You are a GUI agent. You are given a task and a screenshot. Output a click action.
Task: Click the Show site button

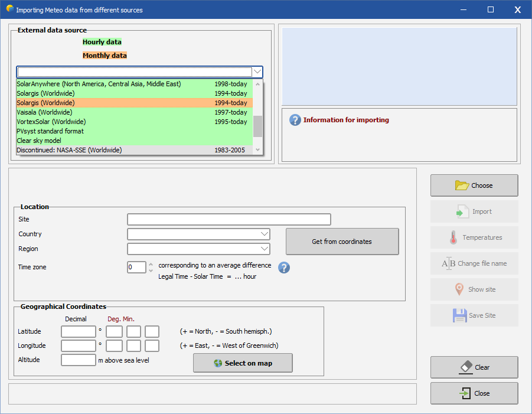coord(474,289)
